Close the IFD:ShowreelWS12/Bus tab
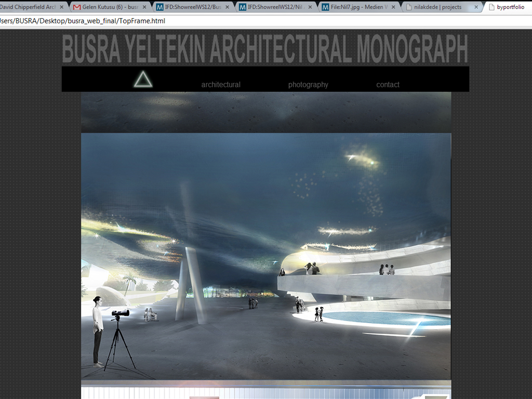The width and height of the screenshot is (532, 399). tap(227, 7)
